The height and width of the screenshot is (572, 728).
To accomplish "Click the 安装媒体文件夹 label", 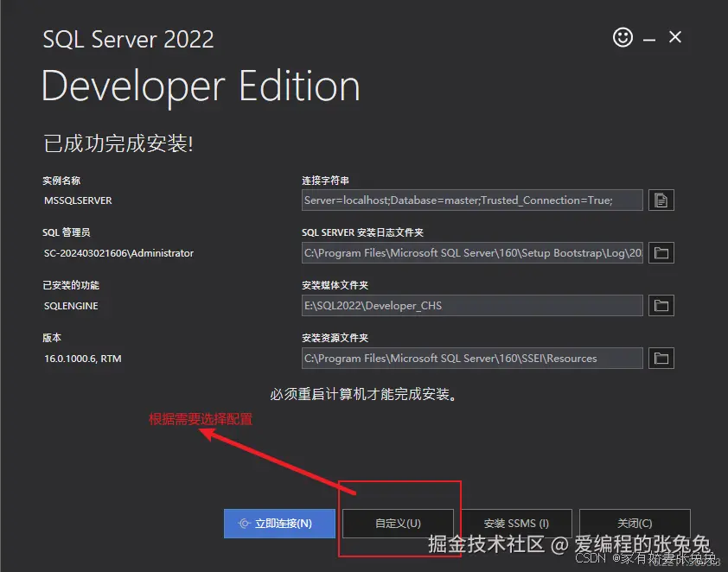I will (x=335, y=285).
